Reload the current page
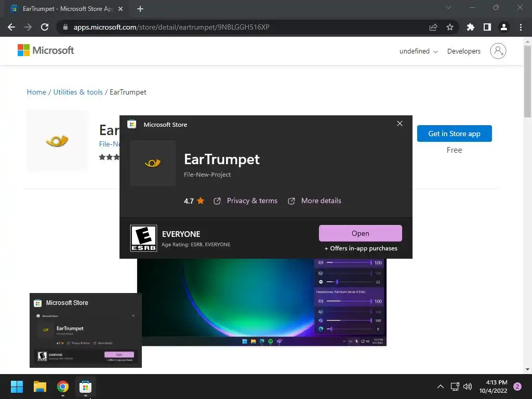 (45, 27)
